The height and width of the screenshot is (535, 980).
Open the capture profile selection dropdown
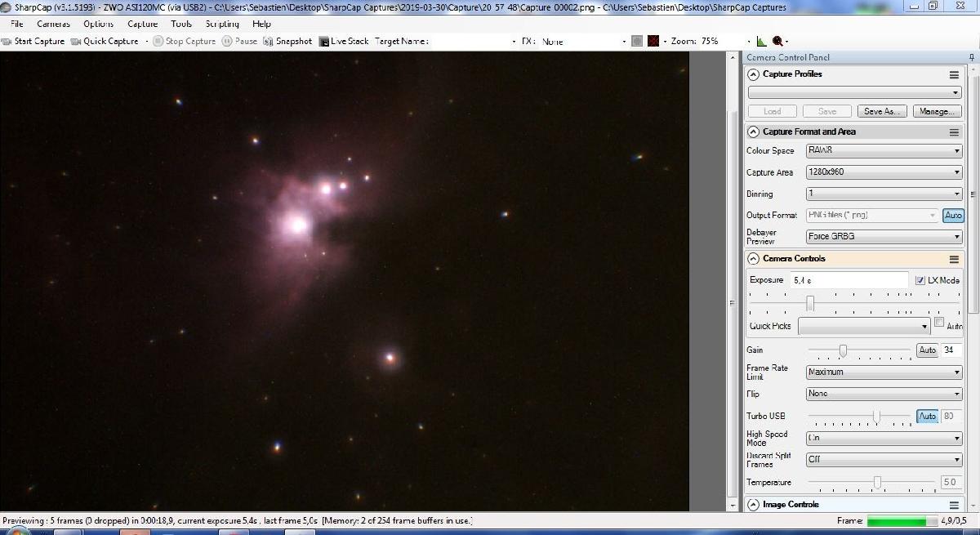pyautogui.click(x=855, y=92)
